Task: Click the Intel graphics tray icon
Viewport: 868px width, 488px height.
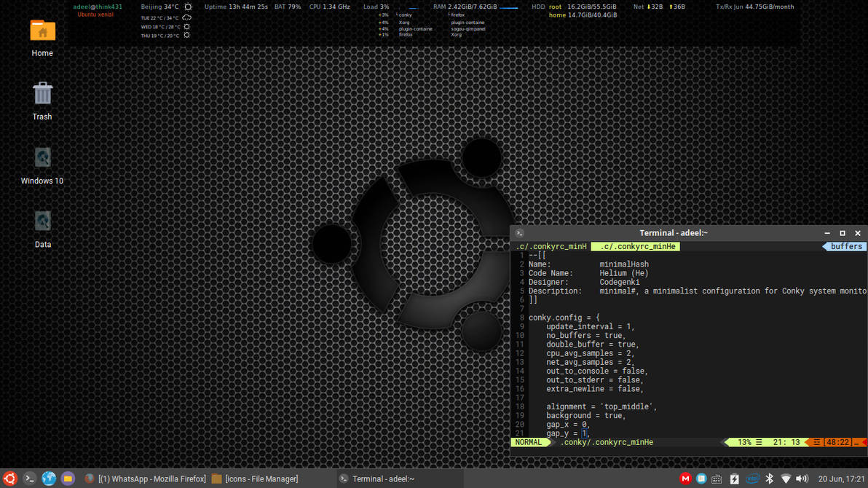Action: click(751, 479)
